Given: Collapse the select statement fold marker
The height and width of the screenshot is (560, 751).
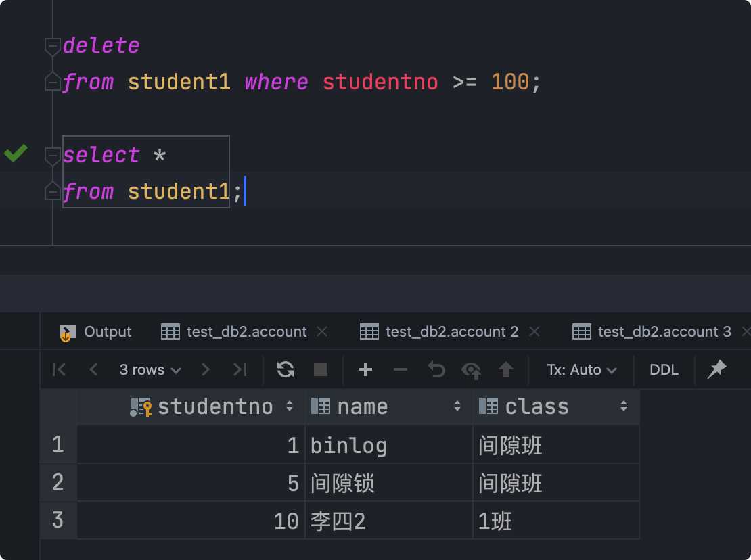Looking at the screenshot, I should (52, 156).
